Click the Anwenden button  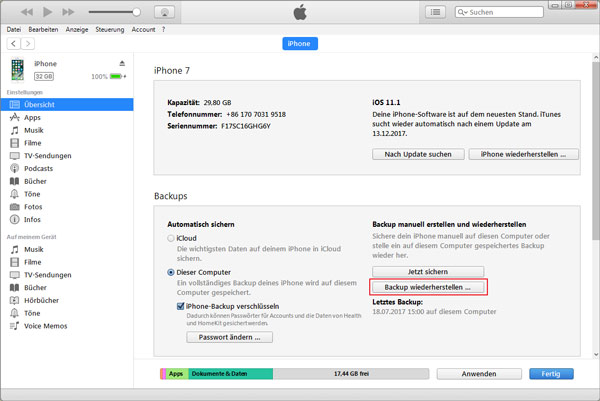click(479, 374)
